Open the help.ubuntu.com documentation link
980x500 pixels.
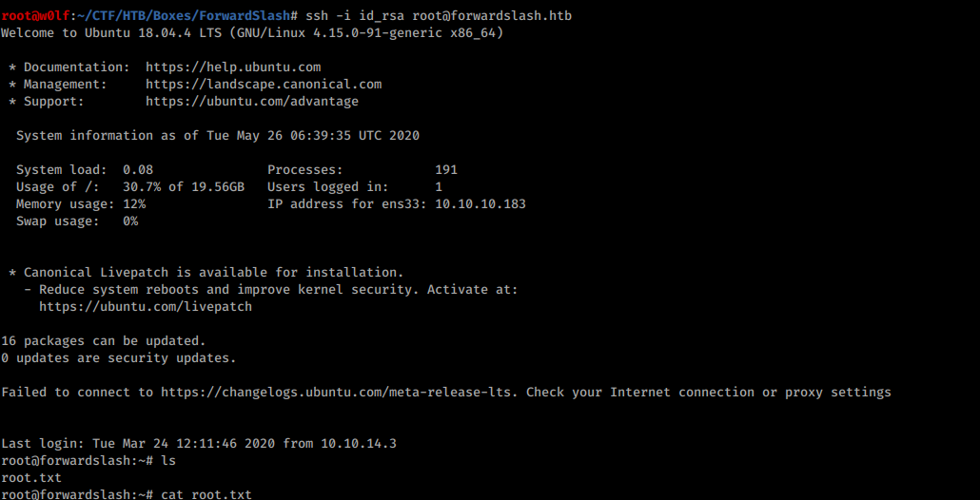(233, 67)
